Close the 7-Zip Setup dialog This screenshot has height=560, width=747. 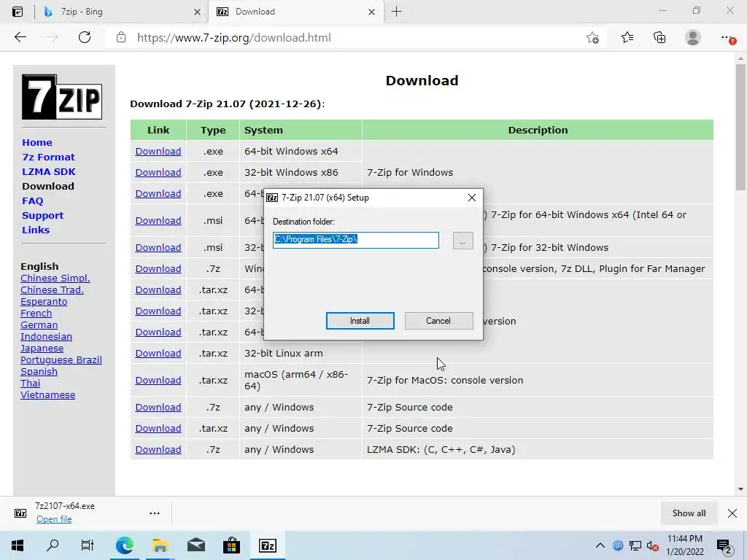pos(472,198)
